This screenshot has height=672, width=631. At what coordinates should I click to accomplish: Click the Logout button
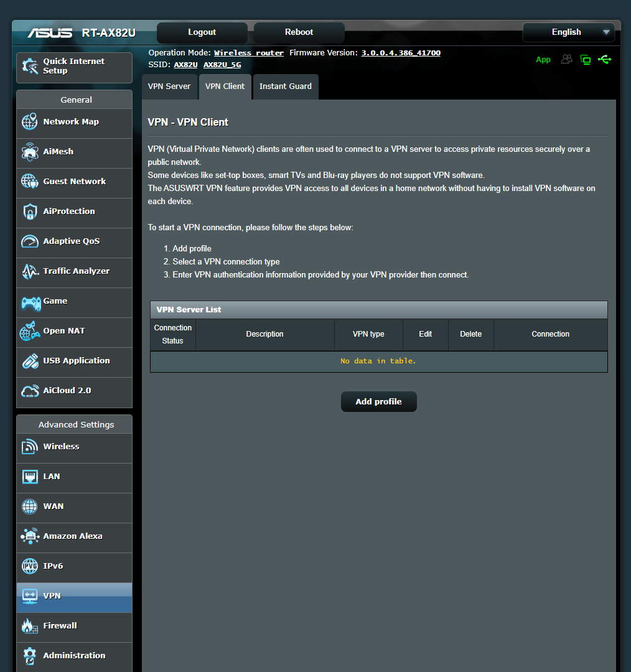pos(202,32)
